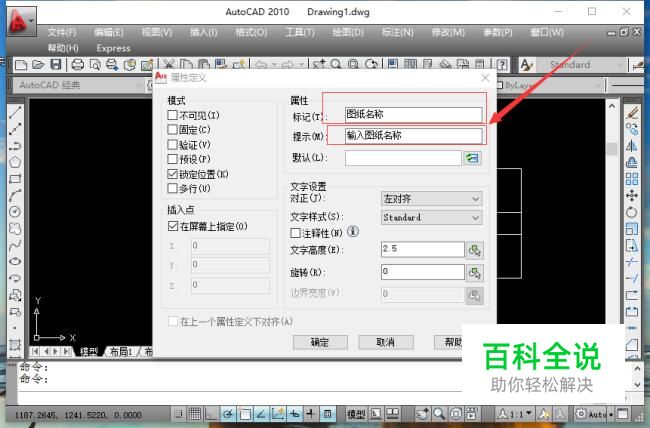Image resolution: width=650 pixels, height=428 pixels.
Task: Click the 文字高度(E) input field
Action: [422, 249]
